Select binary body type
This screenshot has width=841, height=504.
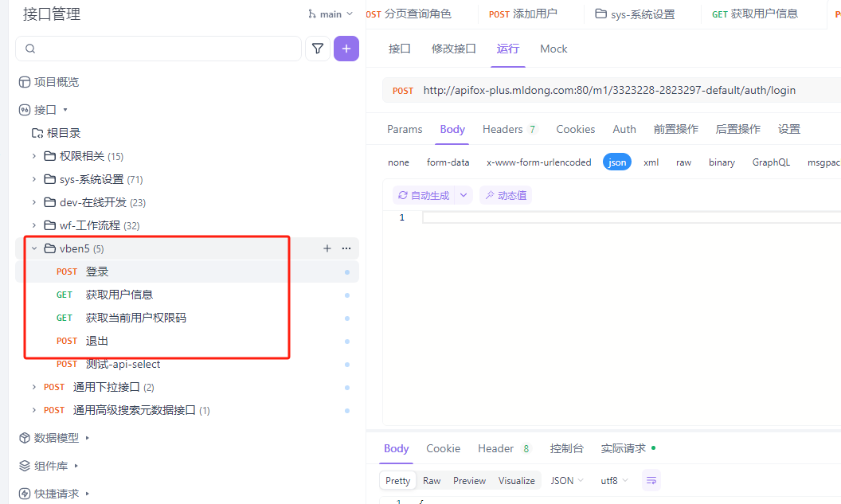(722, 162)
